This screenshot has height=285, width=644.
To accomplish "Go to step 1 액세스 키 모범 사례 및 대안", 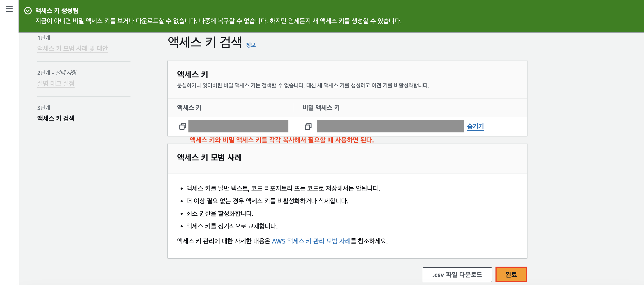I will pos(72,48).
